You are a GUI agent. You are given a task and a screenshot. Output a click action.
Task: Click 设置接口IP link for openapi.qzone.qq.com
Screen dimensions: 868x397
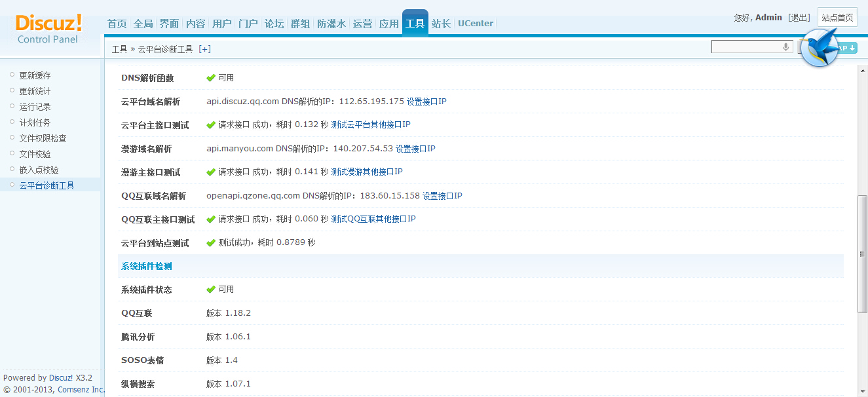(x=442, y=196)
